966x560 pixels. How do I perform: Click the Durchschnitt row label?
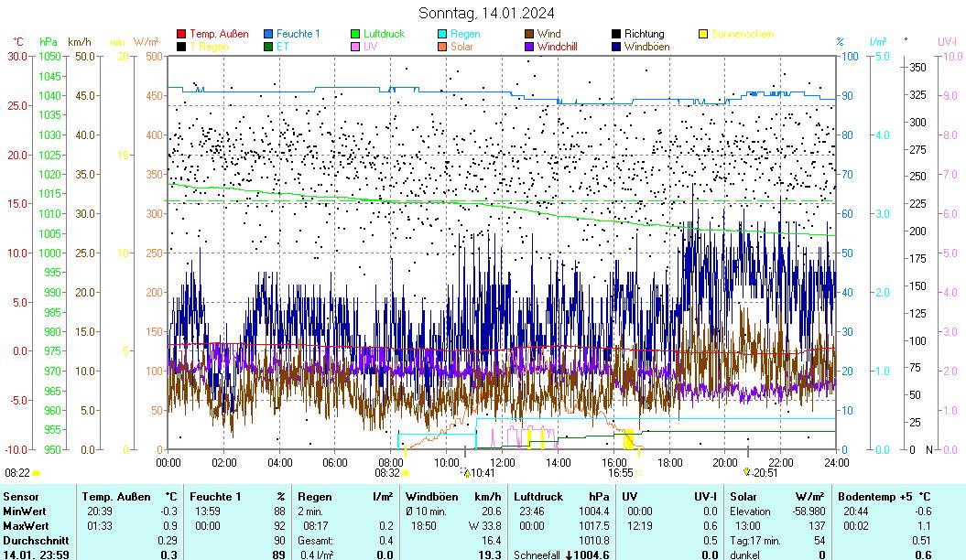(x=32, y=541)
